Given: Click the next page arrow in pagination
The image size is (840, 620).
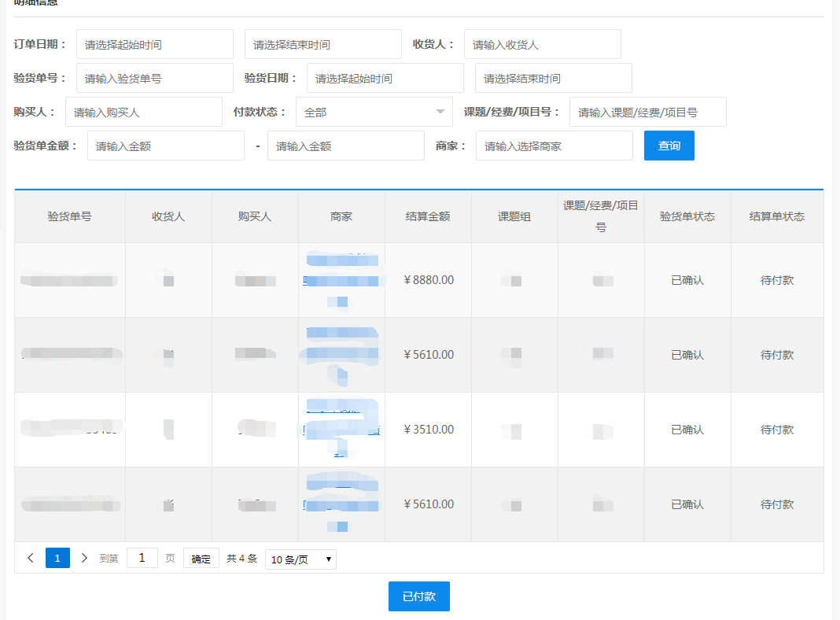Looking at the screenshot, I should click(84, 558).
